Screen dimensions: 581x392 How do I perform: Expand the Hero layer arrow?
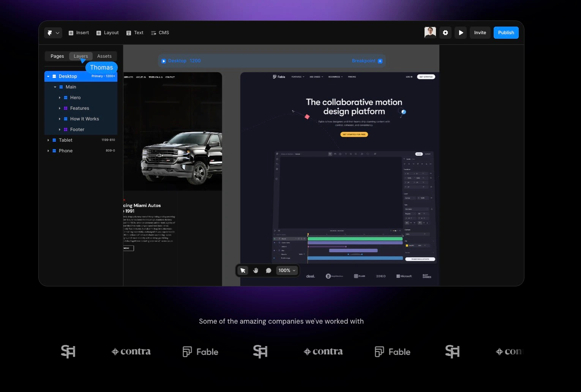[60, 98]
